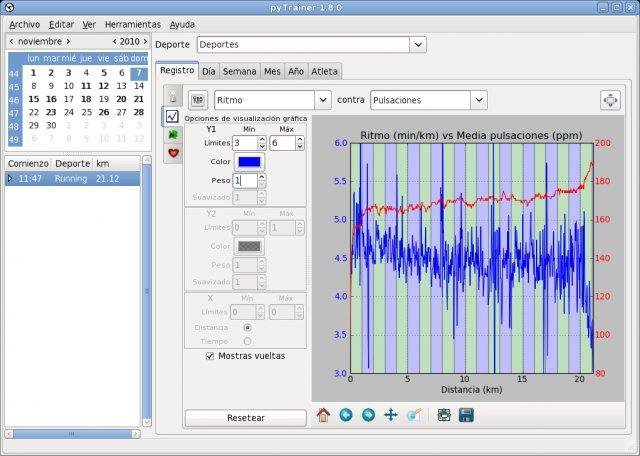This screenshot has height=456, width=640.
Task: Click the back arrow in graph toolbar
Action: [346, 415]
